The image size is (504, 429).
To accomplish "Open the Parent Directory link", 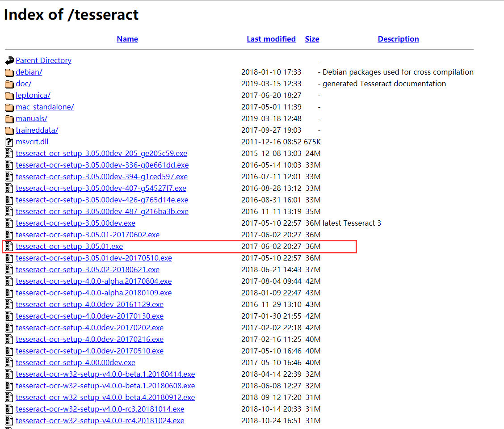I will point(43,60).
